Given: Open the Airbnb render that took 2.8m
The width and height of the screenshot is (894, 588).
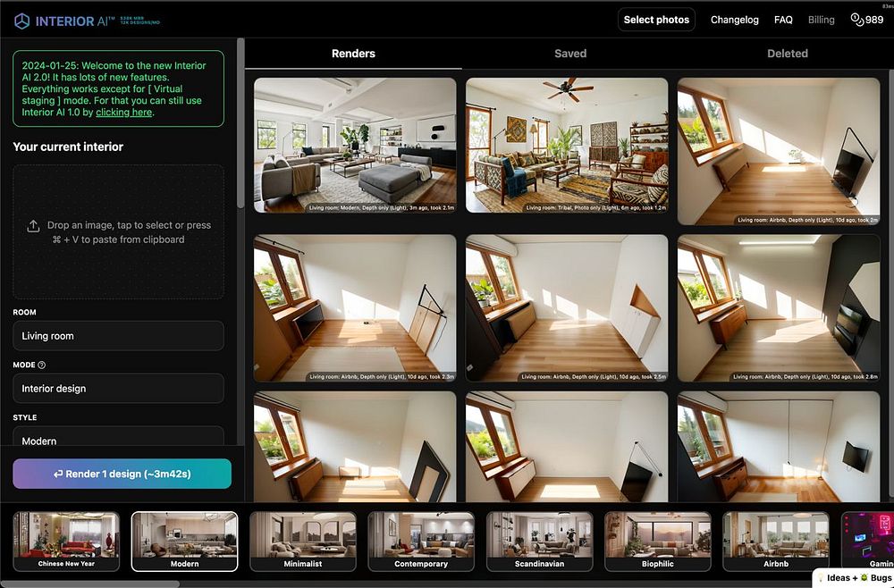Looking at the screenshot, I should (779, 308).
